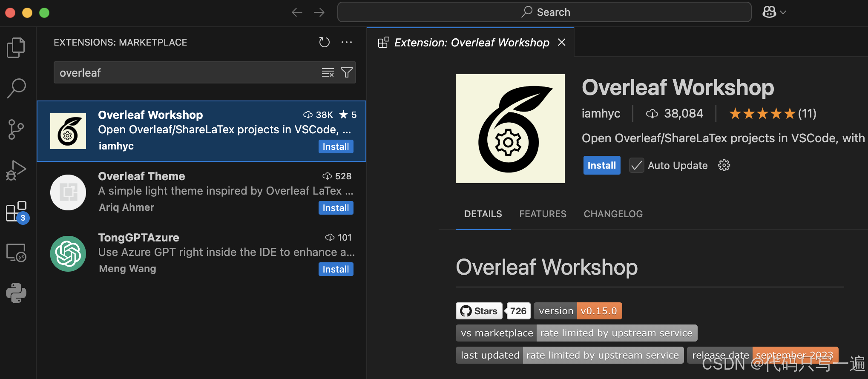
Task: Toggle the Auto Update checkbox
Action: pyautogui.click(x=637, y=165)
